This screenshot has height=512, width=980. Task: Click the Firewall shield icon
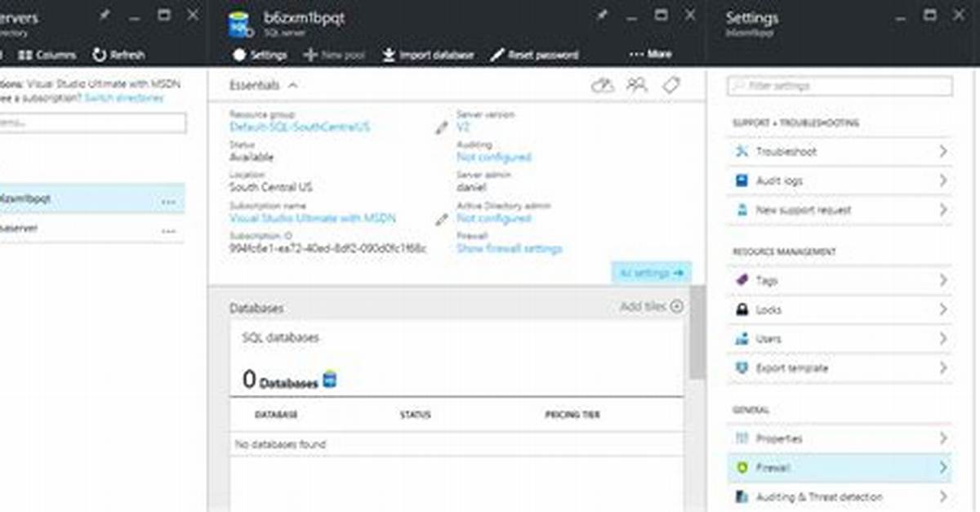[x=742, y=468]
